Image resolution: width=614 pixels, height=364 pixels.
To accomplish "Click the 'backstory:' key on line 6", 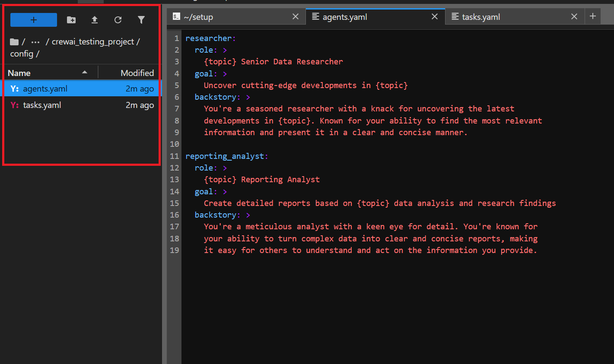I will pos(217,97).
